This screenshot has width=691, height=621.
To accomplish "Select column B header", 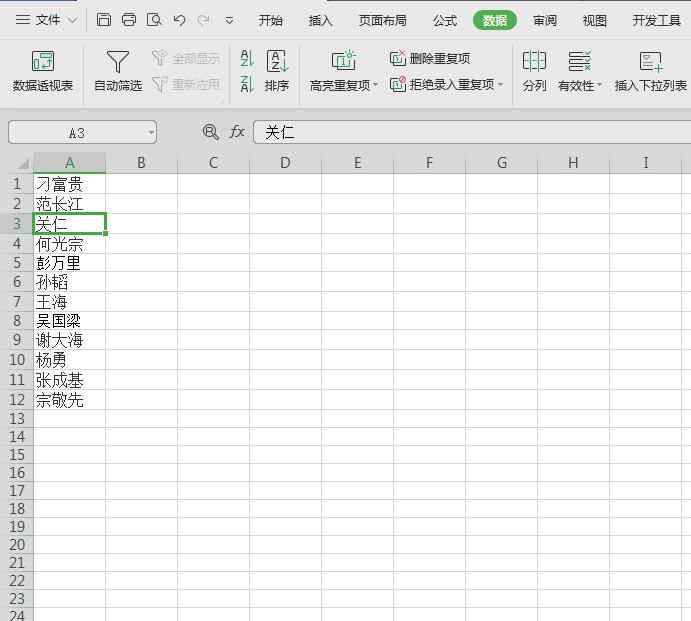I will tap(141, 163).
